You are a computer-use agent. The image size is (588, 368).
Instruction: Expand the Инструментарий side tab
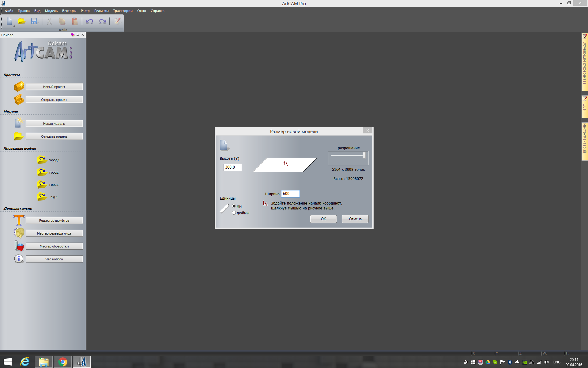[x=584, y=141]
